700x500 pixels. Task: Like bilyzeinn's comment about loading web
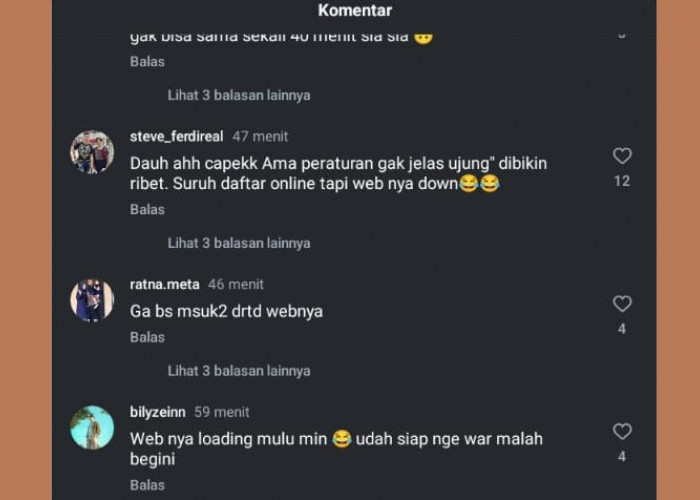pos(622,431)
